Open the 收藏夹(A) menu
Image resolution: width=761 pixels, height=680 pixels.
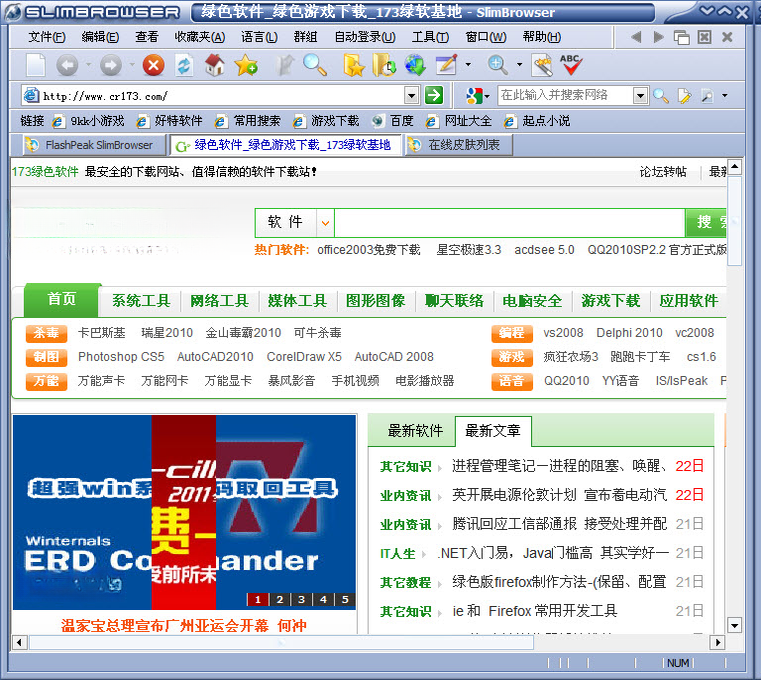click(x=200, y=37)
